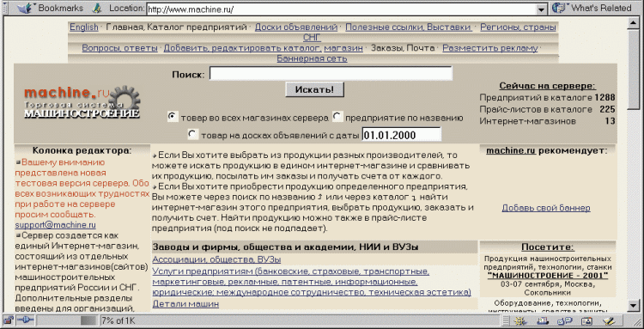
Task: Open the Доски объявлений menu link
Action: [295, 27]
